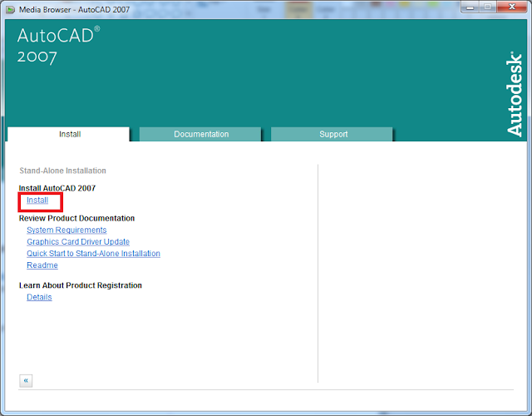Click the Stand-Alone Installation heading text

[x=62, y=171]
